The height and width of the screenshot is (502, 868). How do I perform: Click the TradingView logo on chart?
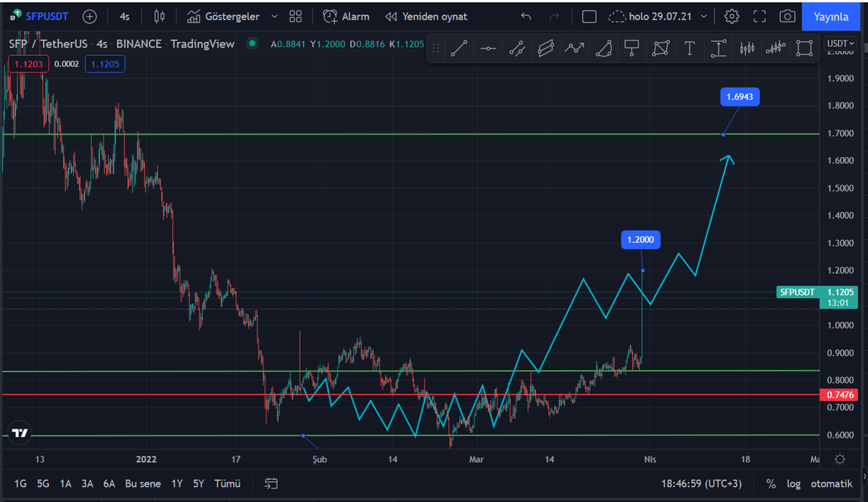click(x=20, y=433)
